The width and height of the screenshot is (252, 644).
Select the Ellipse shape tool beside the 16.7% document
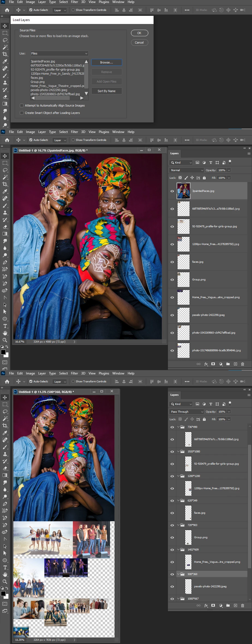point(5,319)
